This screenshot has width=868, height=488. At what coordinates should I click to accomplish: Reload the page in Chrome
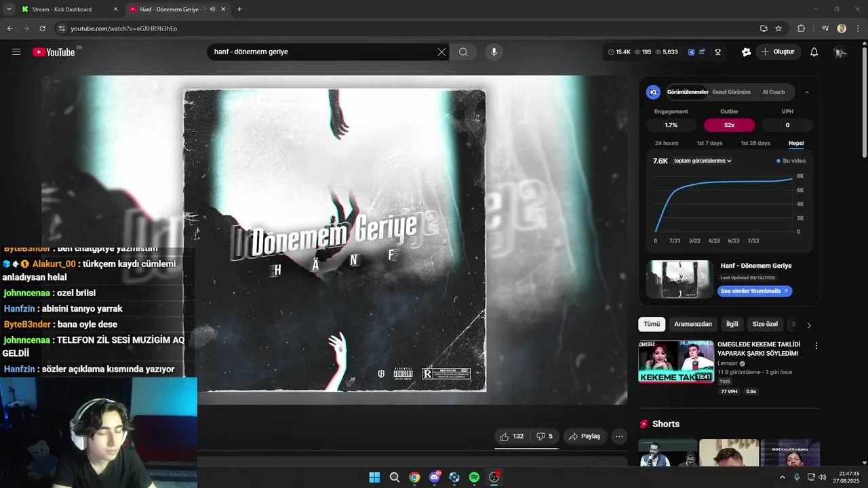pyautogui.click(x=42, y=28)
